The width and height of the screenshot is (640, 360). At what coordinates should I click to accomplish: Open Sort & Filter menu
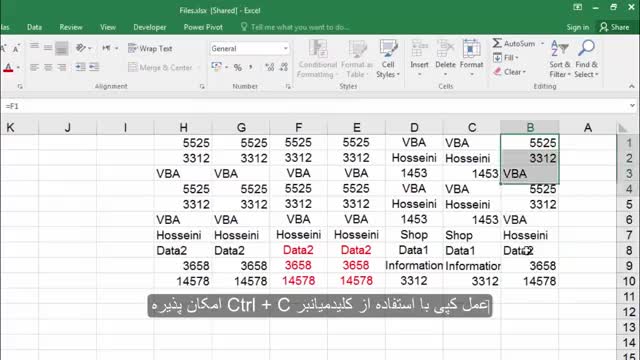tap(560, 59)
